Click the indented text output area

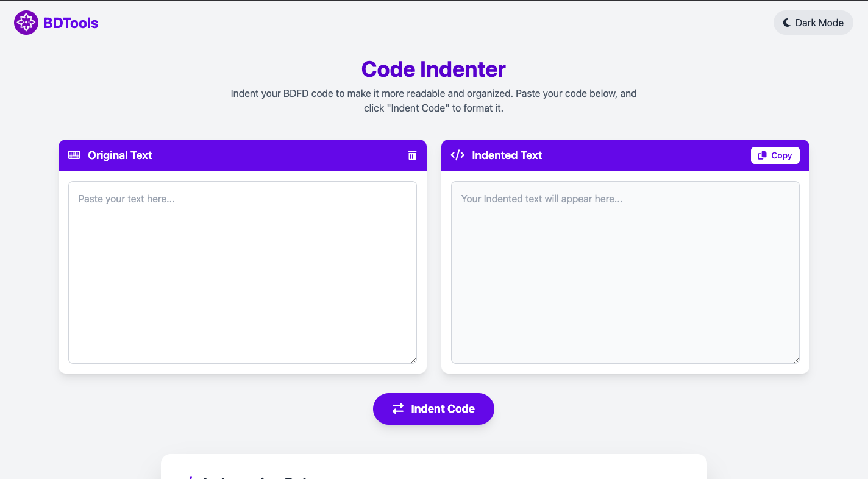point(625,272)
